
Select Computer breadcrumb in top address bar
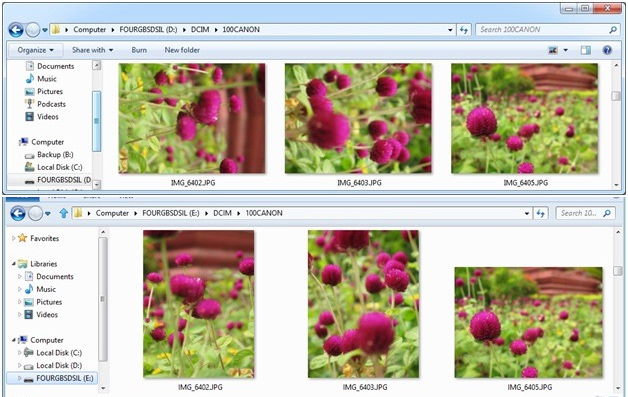coord(89,29)
